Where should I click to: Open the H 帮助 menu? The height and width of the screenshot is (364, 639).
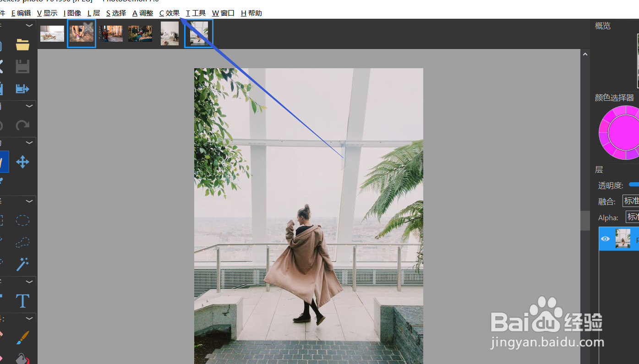point(251,13)
